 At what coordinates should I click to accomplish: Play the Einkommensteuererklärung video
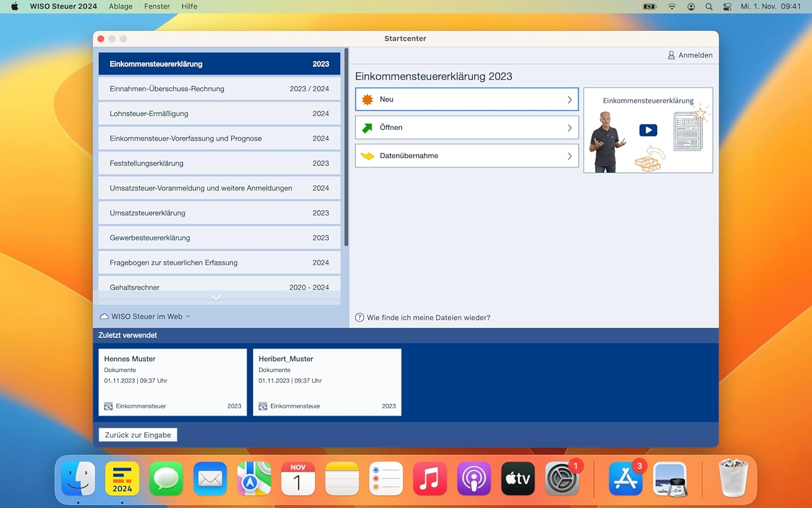pyautogui.click(x=648, y=130)
